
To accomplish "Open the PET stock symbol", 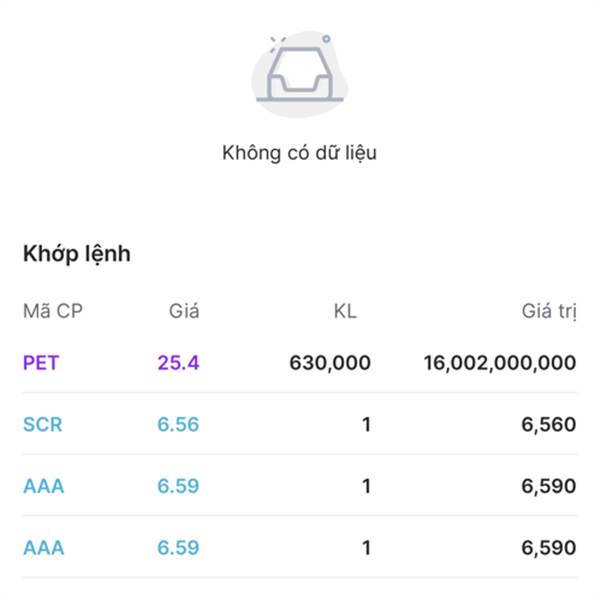I will [41, 363].
